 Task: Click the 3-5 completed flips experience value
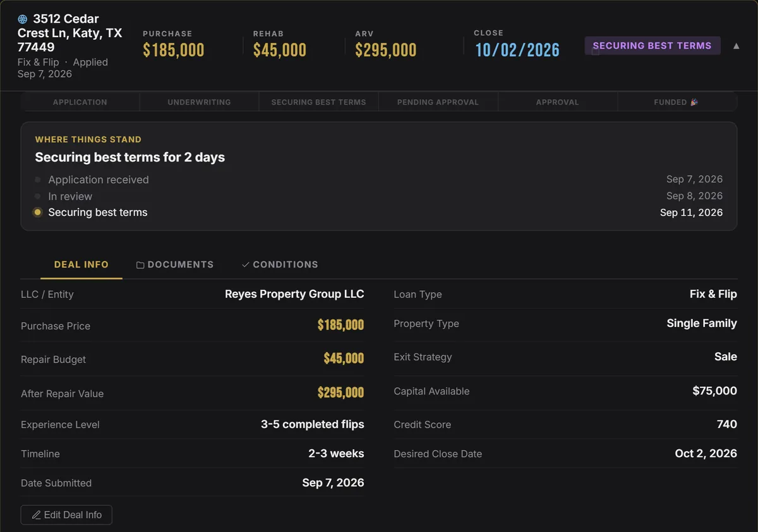pos(313,425)
